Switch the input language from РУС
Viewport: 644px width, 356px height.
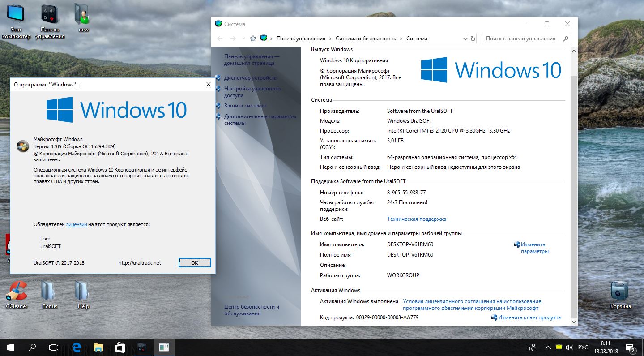click(583, 347)
